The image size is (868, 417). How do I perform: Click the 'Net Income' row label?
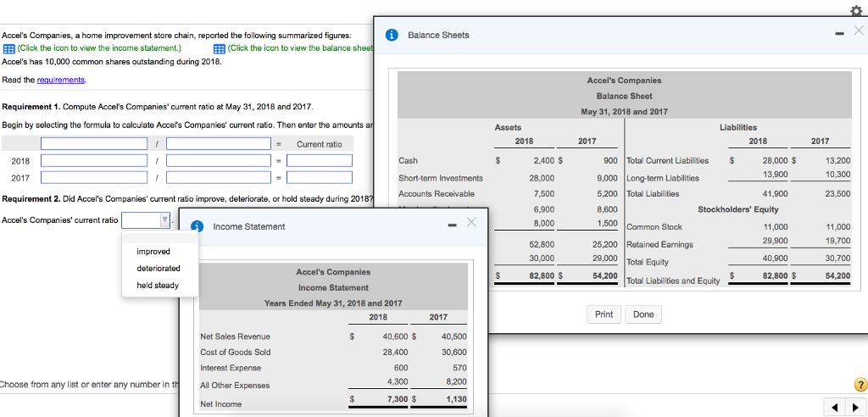tap(221, 404)
